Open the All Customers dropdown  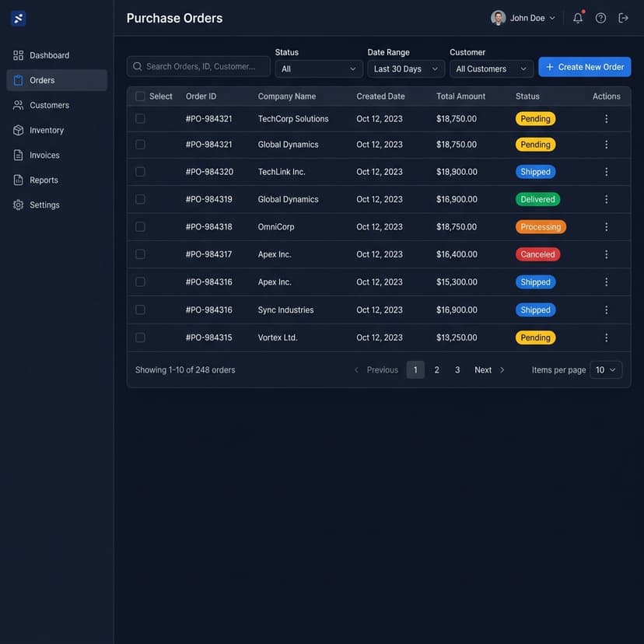[x=492, y=69]
